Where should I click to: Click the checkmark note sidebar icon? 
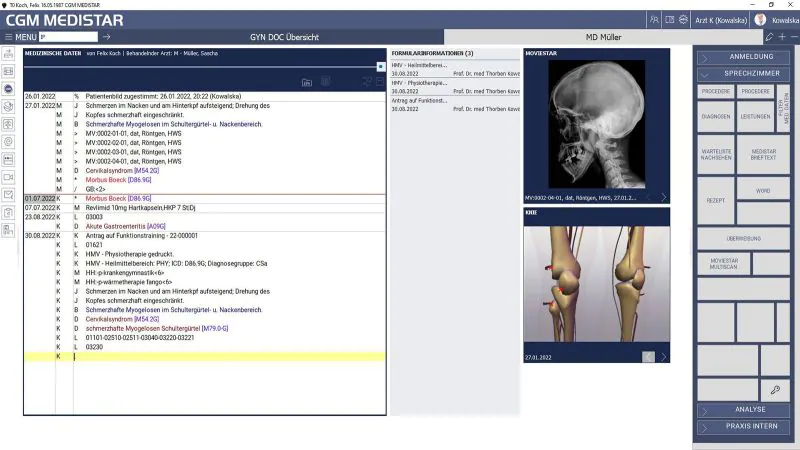coord(8,195)
